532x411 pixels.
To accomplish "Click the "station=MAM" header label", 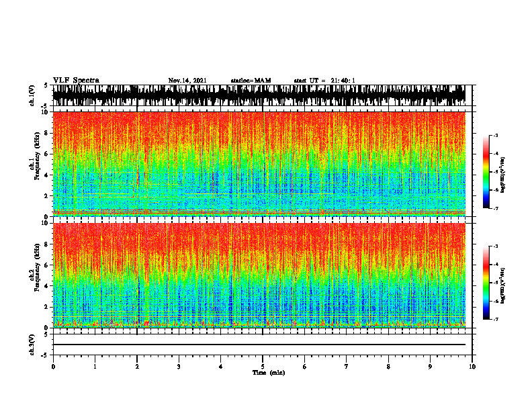I will pos(251,81).
